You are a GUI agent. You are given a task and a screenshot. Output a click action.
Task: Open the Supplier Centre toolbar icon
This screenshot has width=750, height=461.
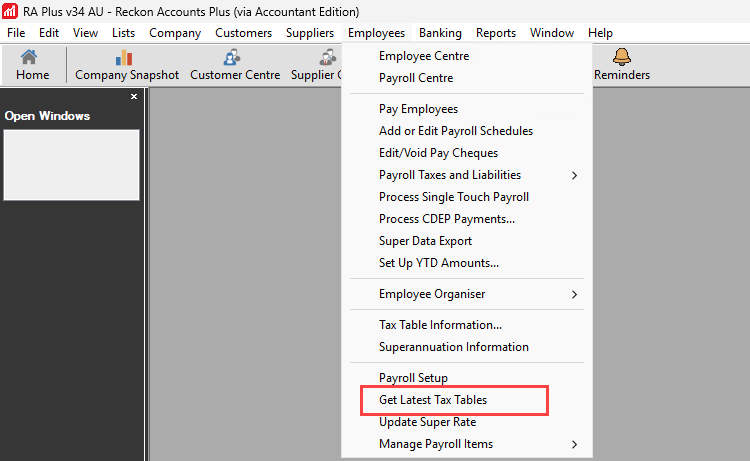pyautogui.click(x=316, y=65)
